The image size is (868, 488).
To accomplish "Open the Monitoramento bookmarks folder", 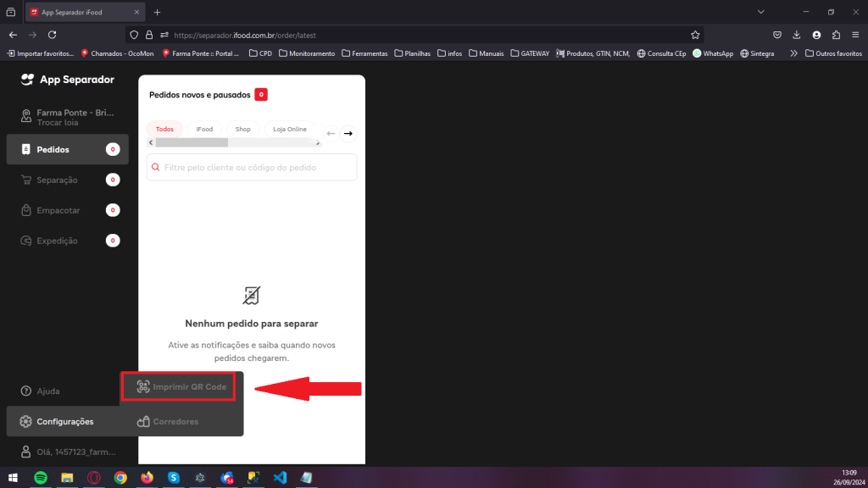I will point(307,53).
